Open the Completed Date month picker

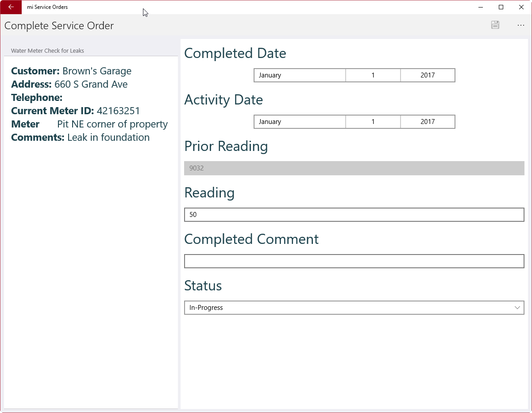(300, 75)
